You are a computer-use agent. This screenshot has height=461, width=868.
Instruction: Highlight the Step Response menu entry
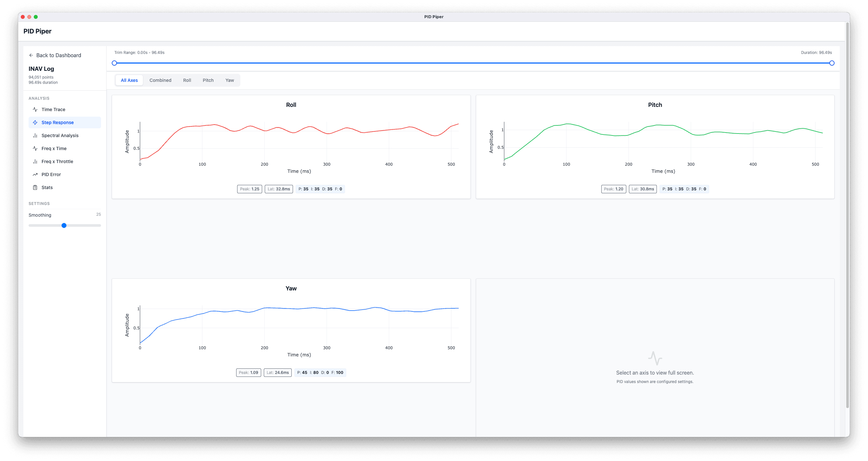click(x=57, y=122)
